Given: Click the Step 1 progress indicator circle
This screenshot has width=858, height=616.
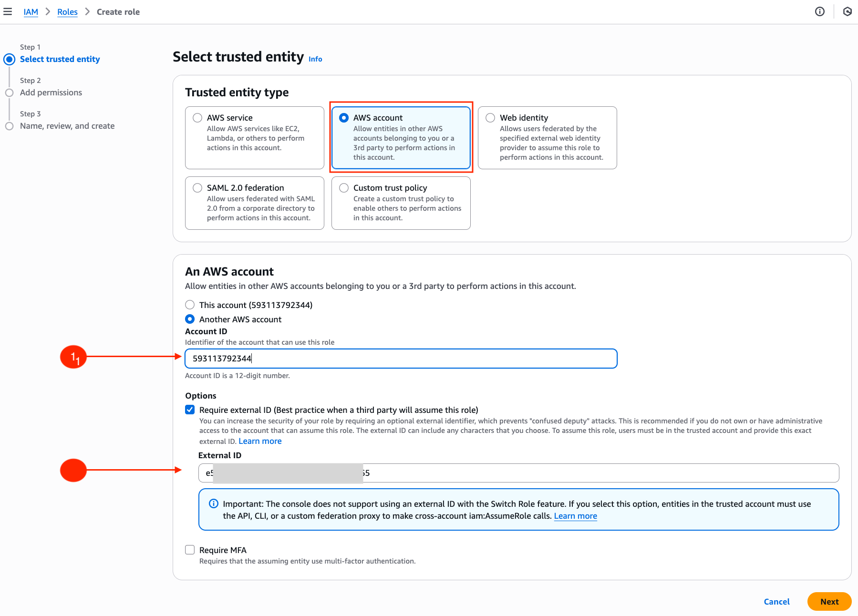Looking at the screenshot, I should click(10, 59).
